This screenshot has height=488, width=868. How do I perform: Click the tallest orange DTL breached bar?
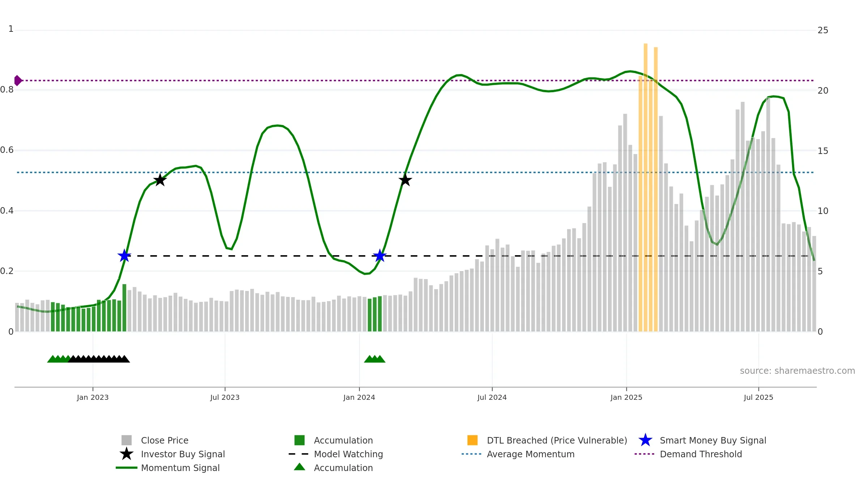click(x=646, y=188)
